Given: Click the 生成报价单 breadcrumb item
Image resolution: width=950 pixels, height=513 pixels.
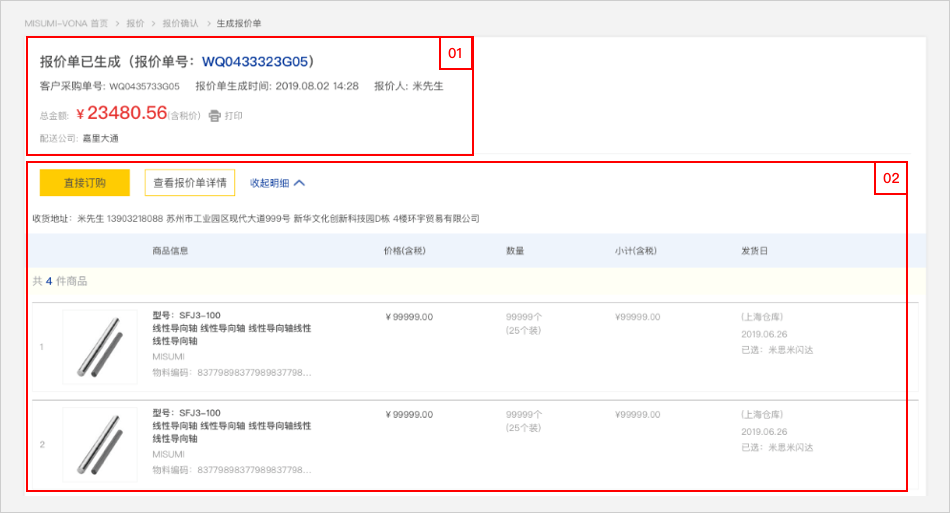Looking at the screenshot, I should [239, 22].
